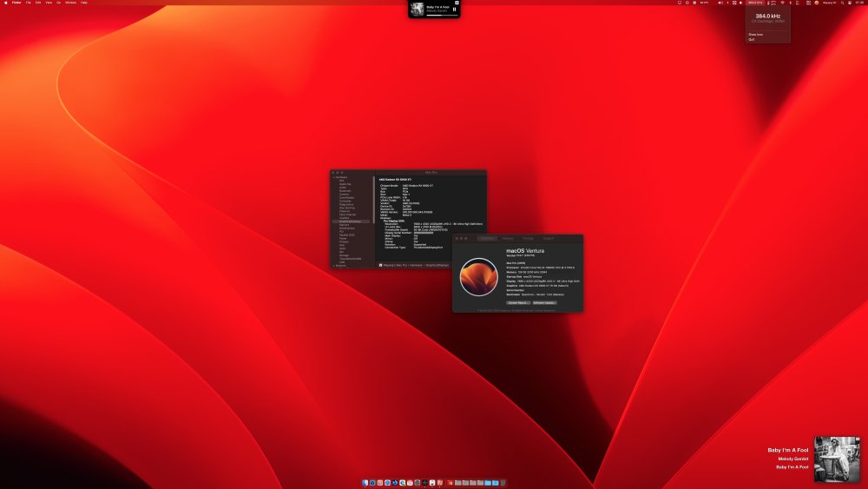Click the clock in the menu bar
868x489 pixels.
click(x=859, y=3)
